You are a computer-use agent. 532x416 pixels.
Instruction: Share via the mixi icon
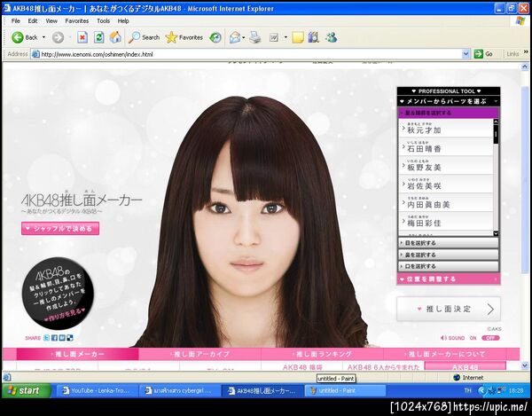click(x=62, y=338)
